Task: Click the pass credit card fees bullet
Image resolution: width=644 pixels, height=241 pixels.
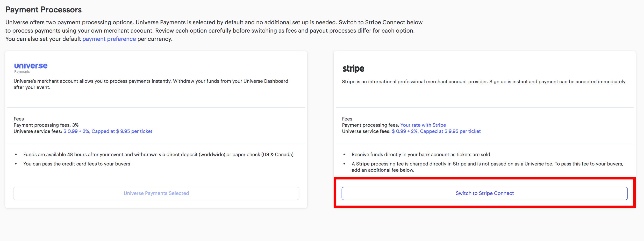Action: click(77, 164)
